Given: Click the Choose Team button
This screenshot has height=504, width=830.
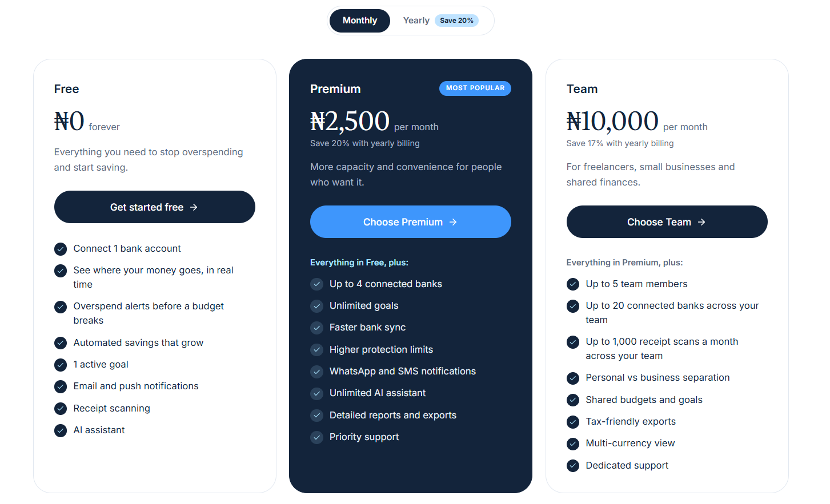Looking at the screenshot, I should click(x=667, y=222).
